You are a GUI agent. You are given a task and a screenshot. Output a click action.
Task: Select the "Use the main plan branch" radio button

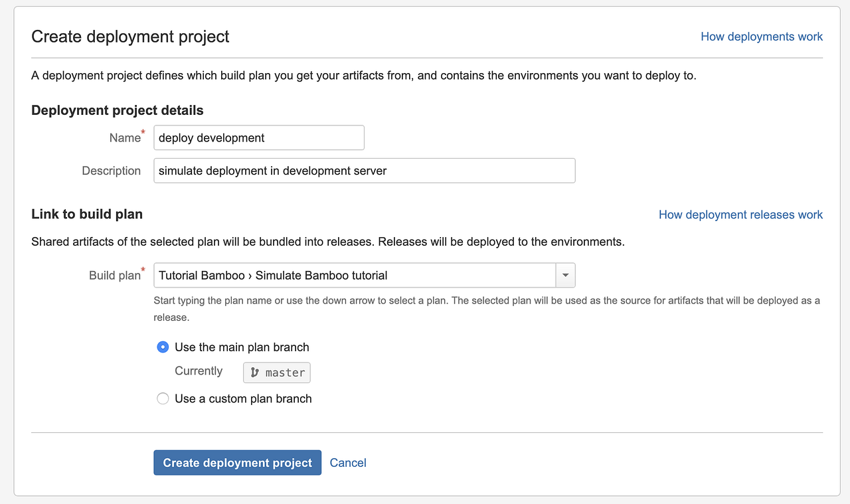pyautogui.click(x=163, y=347)
